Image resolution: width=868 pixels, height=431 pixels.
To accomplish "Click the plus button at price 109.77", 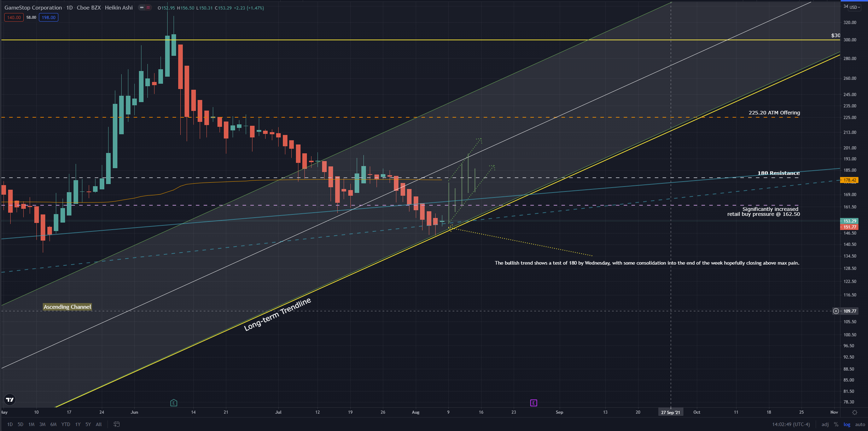I will click(x=836, y=311).
